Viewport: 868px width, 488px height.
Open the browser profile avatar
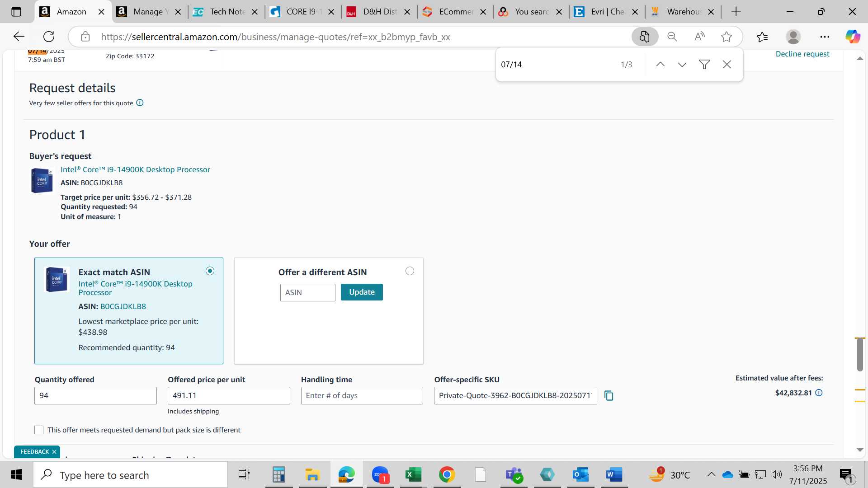click(x=793, y=37)
